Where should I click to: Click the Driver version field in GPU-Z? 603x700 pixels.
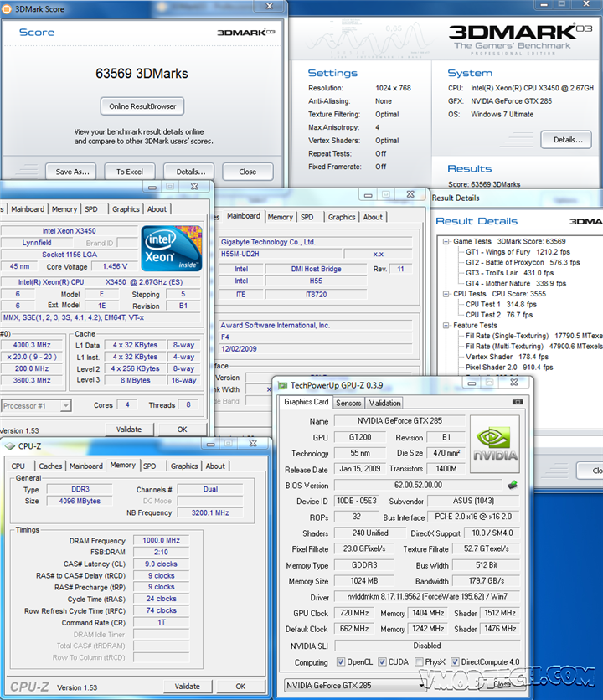tap(427, 596)
